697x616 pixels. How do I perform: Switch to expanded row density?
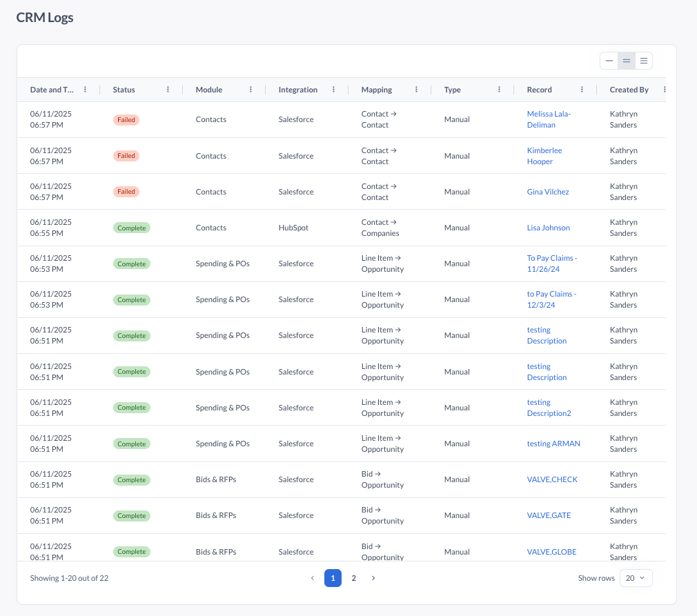pyautogui.click(x=643, y=61)
